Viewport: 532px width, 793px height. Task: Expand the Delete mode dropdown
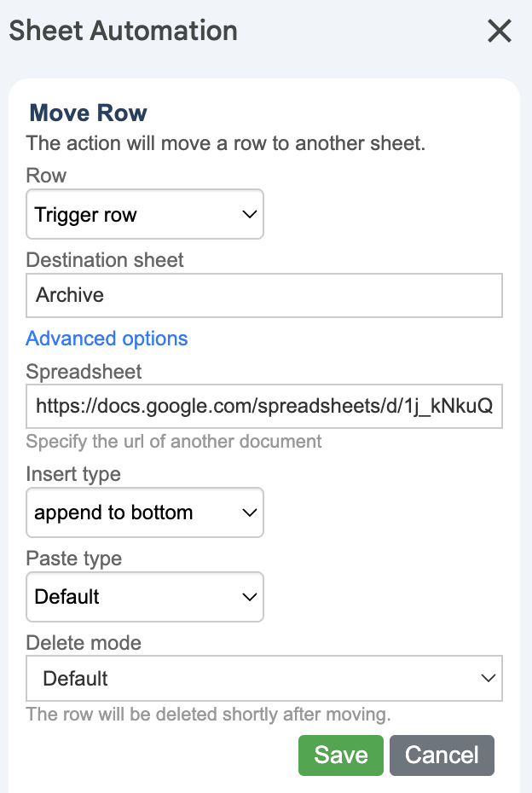(263, 679)
